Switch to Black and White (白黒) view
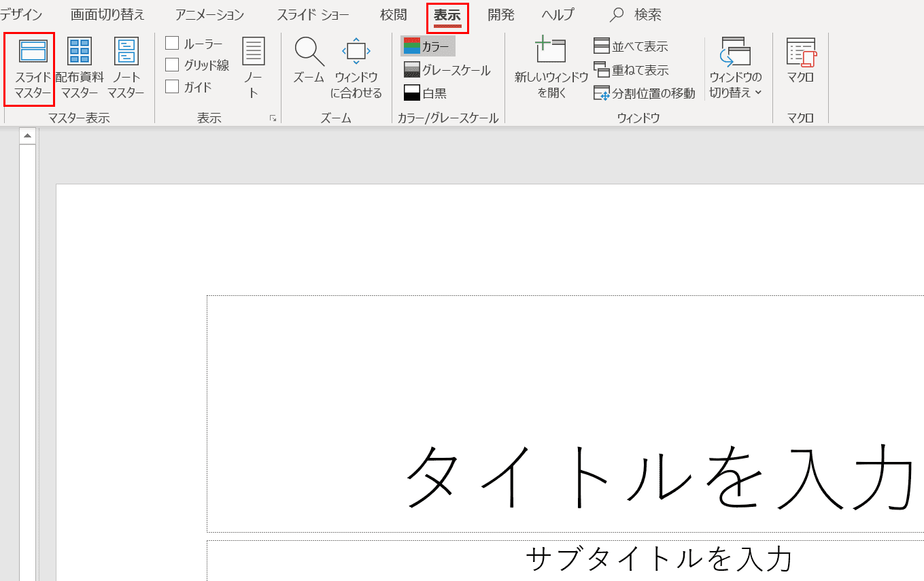Image resolution: width=924 pixels, height=581 pixels. [x=425, y=93]
